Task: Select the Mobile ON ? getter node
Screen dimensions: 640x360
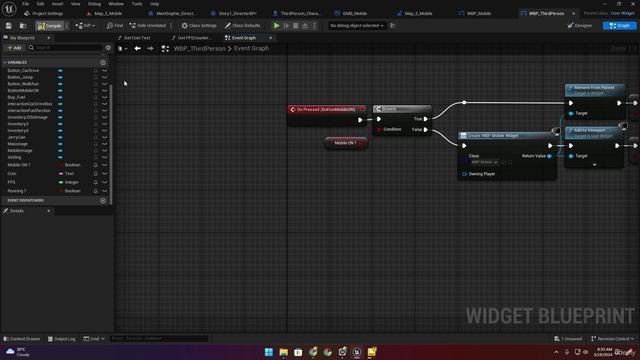Action: tap(346, 143)
